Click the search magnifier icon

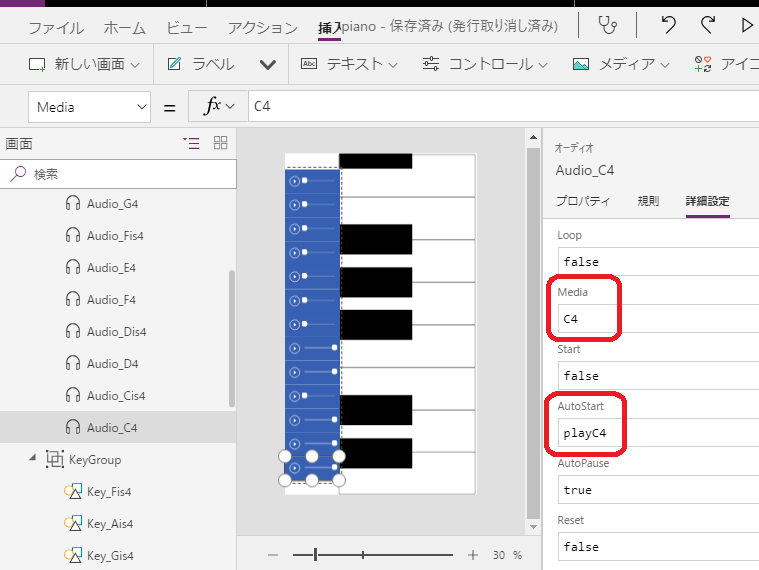(18, 173)
